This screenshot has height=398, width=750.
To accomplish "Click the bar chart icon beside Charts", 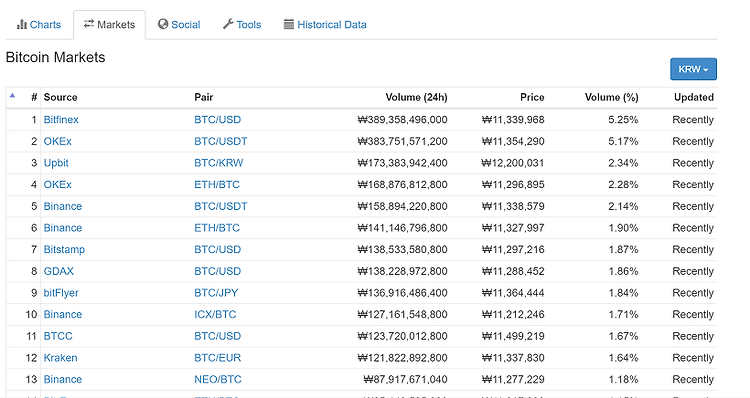I will (22, 24).
